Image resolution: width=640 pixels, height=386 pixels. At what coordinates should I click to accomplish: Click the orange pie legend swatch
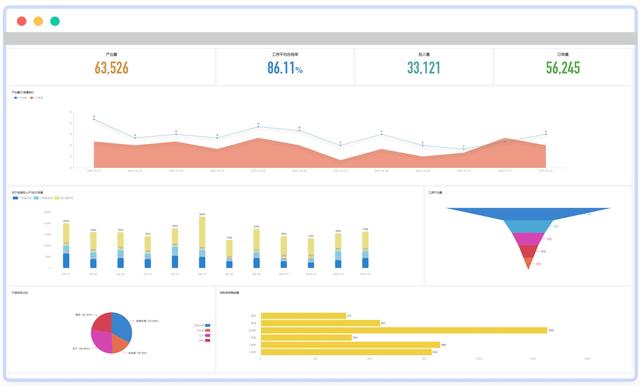click(208, 330)
